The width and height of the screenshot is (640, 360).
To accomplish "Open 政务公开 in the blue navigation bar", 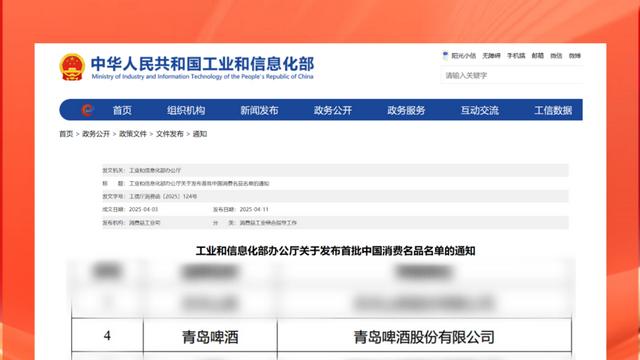I will 333,110.
